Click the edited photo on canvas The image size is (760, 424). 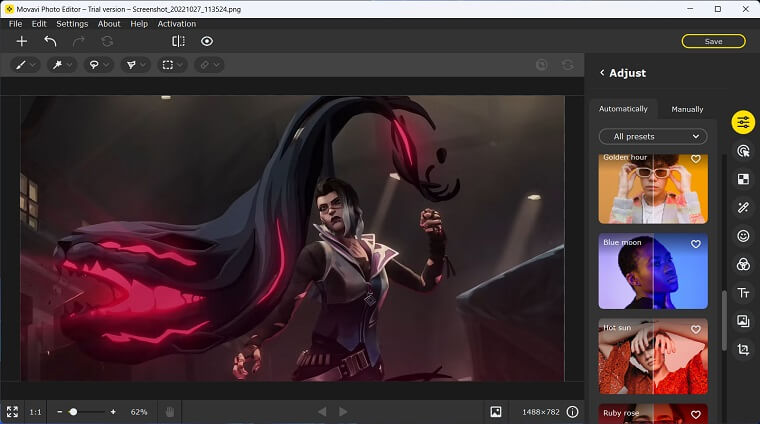292,238
